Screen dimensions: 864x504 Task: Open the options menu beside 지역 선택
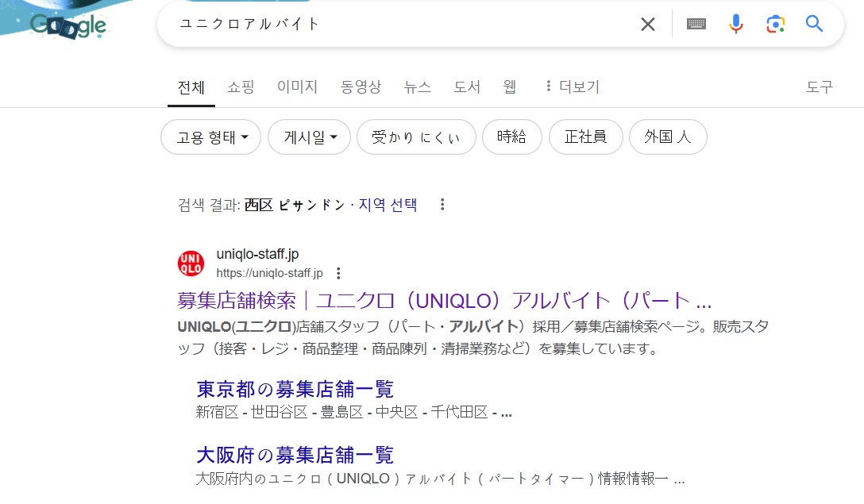(x=442, y=205)
